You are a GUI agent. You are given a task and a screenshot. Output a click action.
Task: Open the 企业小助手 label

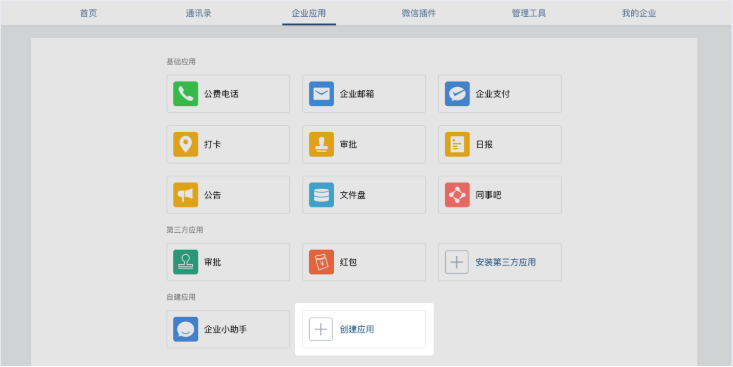(225, 330)
